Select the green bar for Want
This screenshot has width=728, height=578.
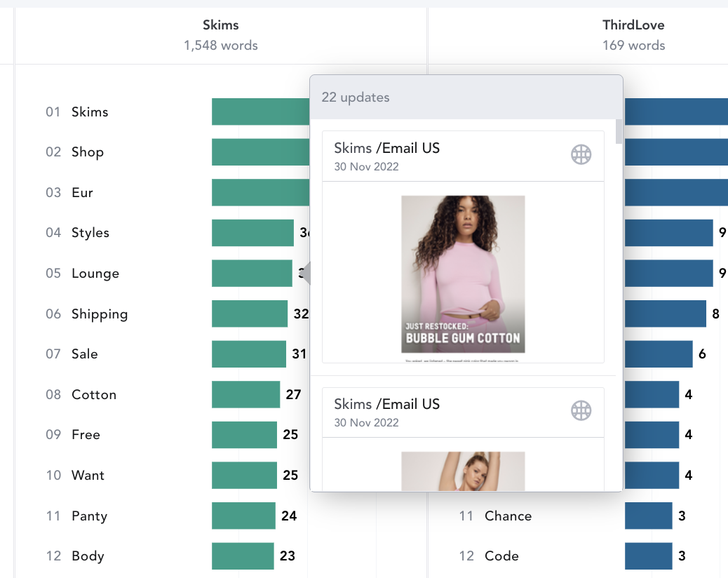click(244, 475)
